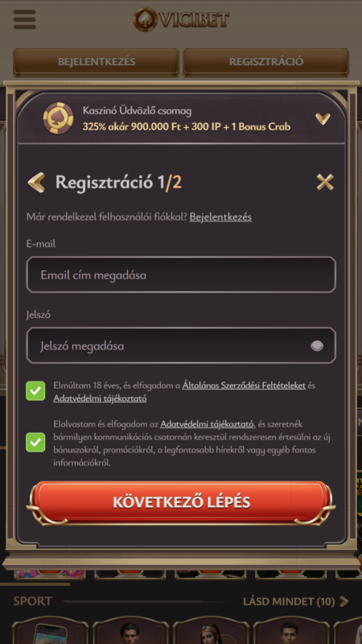Close the registration dialog
The height and width of the screenshot is (644, 362).
325,182
